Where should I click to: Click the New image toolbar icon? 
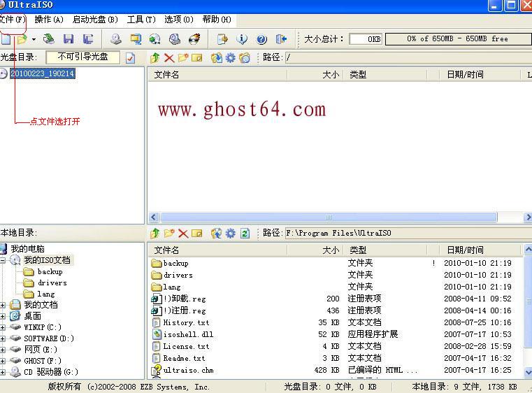pyautogui.click(x=6, y=39)
